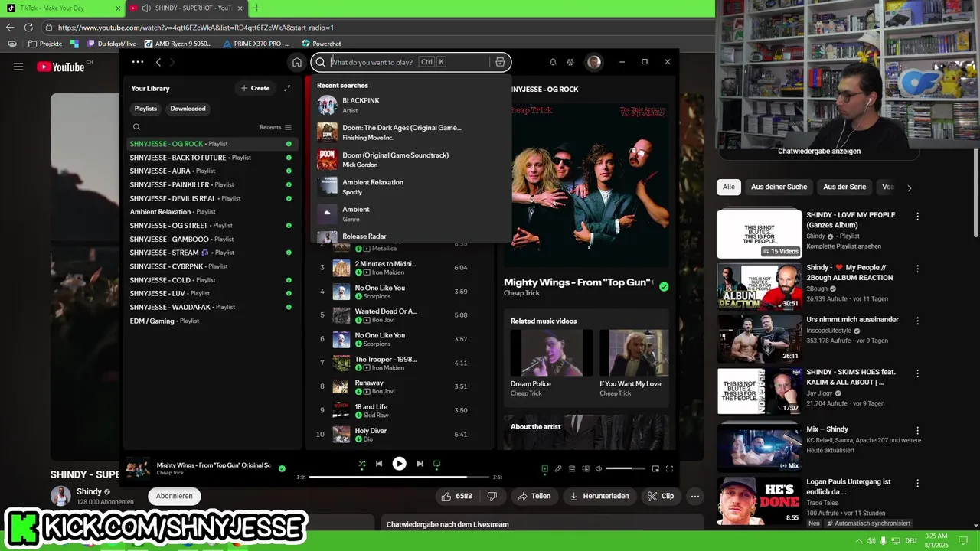Seek within the Spotify track progress bar

(399, 477)
